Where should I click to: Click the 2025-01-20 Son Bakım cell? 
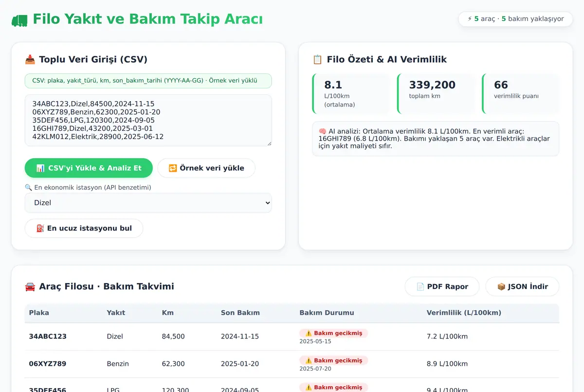[240, 364]
